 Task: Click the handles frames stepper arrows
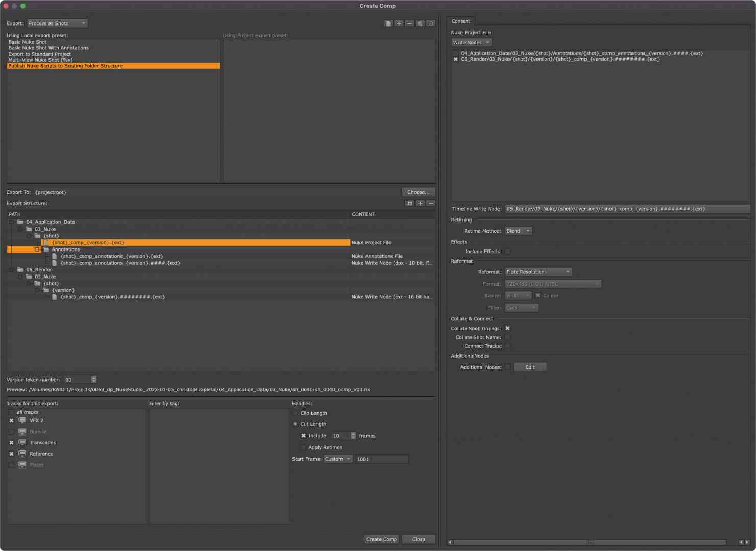pos(353,436)
